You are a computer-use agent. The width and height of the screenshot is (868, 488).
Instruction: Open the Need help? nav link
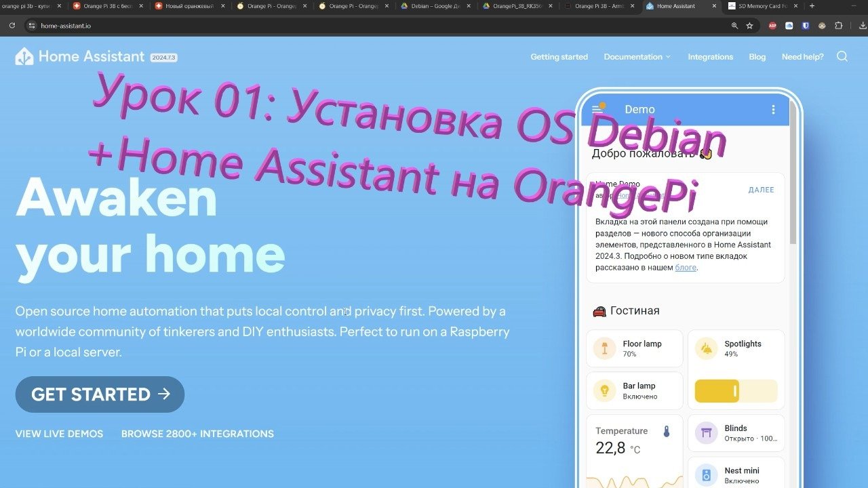click(802, 57)
